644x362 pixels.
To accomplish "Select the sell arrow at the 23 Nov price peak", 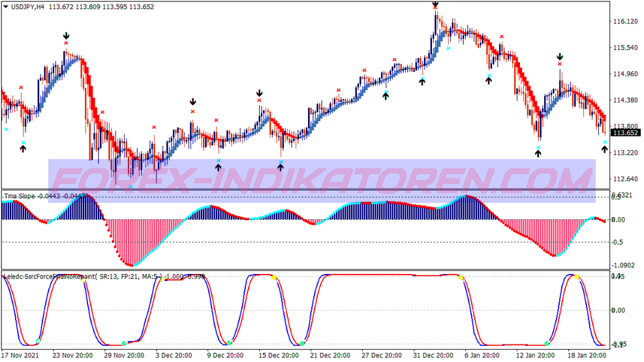I will coord(66,36).
